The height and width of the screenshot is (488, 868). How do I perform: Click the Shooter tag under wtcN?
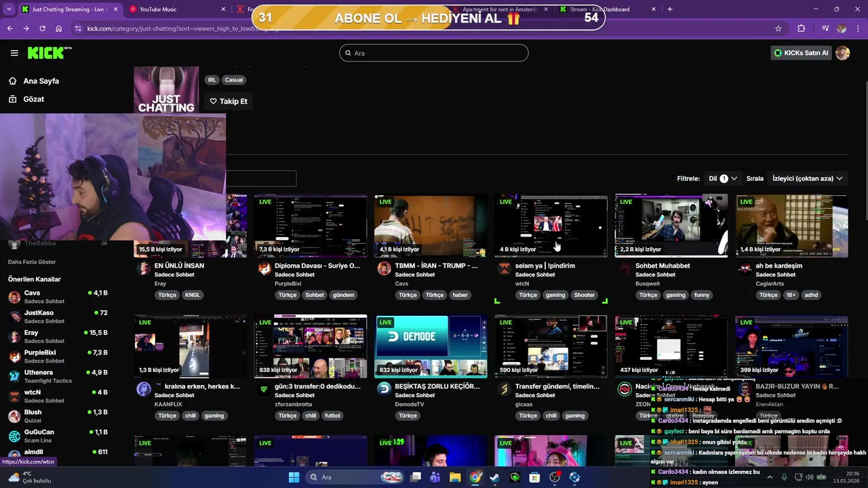coord(584,295)
